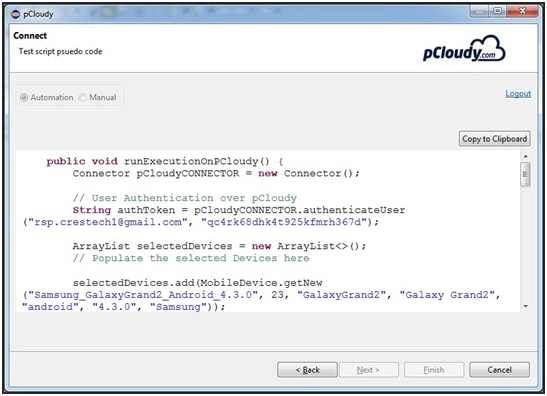
Task: Click the 'ArrayList selectedDevices' code line
Action: [219, 246]
